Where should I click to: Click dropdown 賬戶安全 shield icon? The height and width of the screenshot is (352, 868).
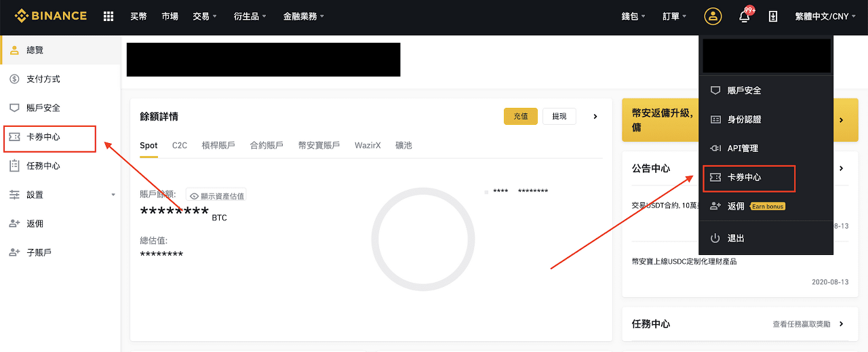coord(715,90)
